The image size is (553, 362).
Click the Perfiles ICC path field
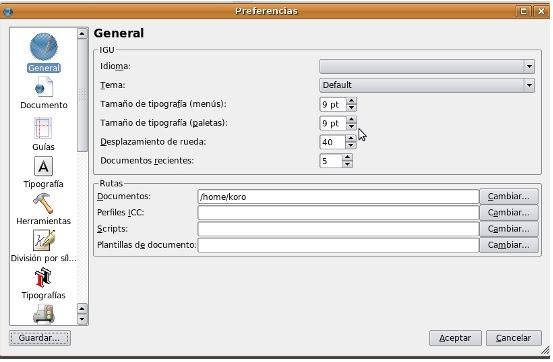(338, 213)
